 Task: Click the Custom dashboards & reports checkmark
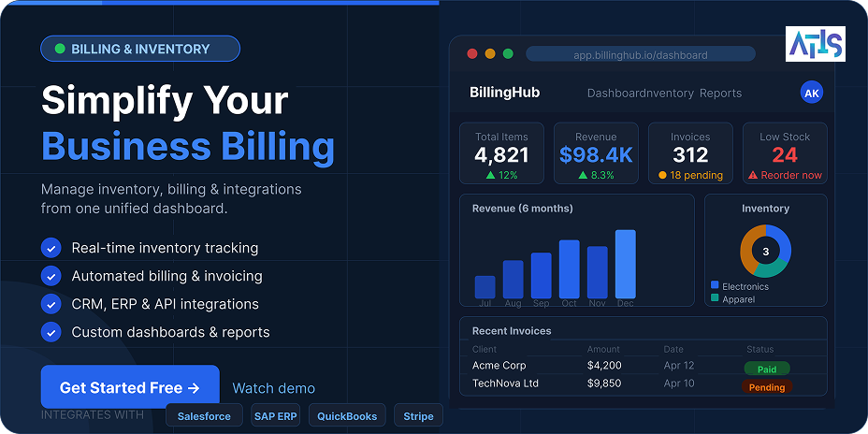tap(51, 332)
